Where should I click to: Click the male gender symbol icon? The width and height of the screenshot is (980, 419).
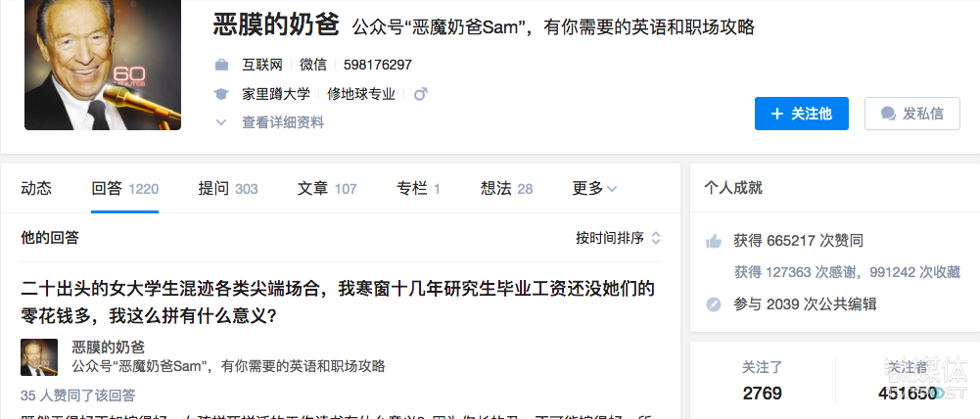point(421,94)
